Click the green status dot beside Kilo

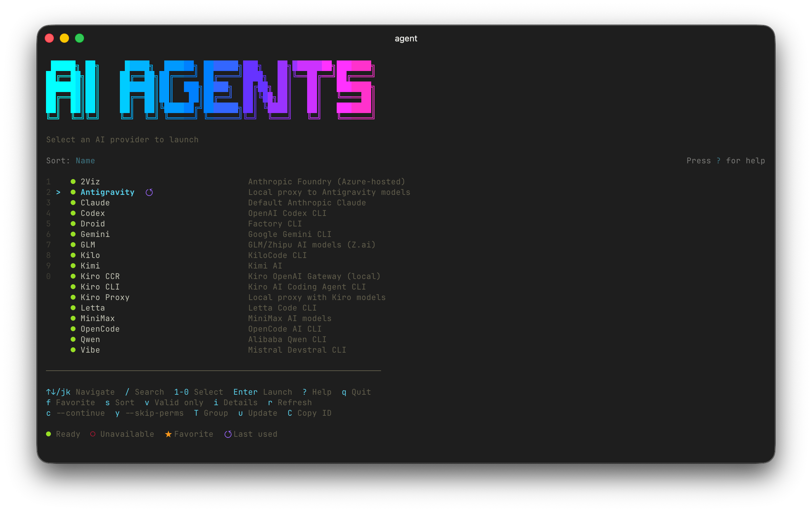tap(73, 255)
